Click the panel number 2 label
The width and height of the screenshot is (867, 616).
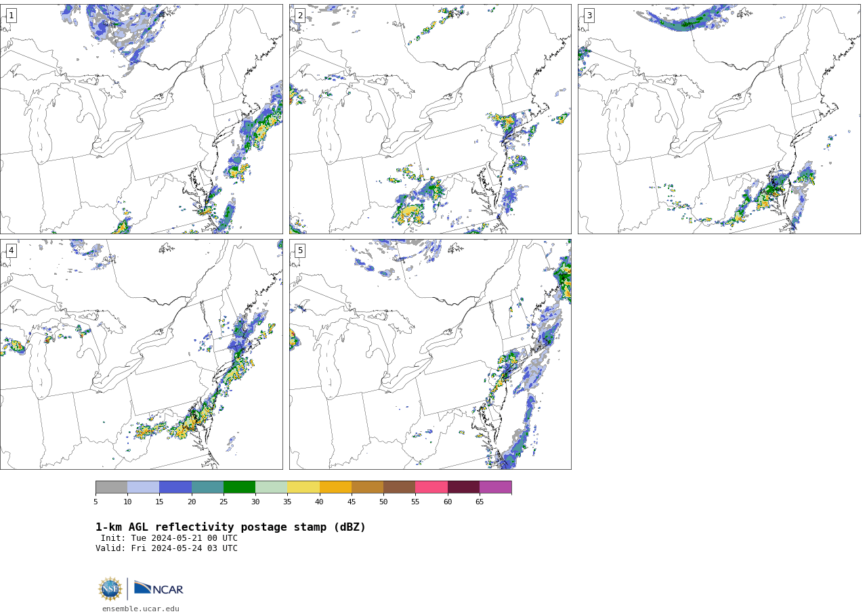point(300,16)
